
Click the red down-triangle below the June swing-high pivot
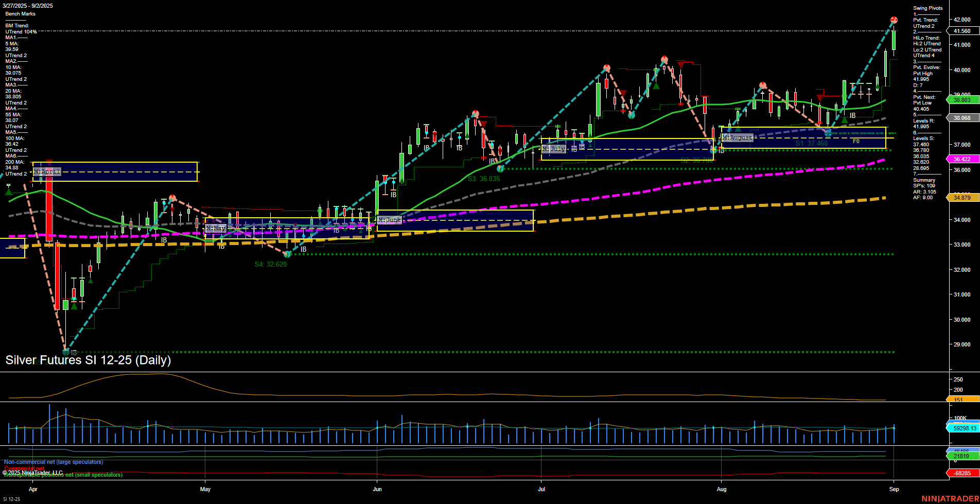pos(483,124)
